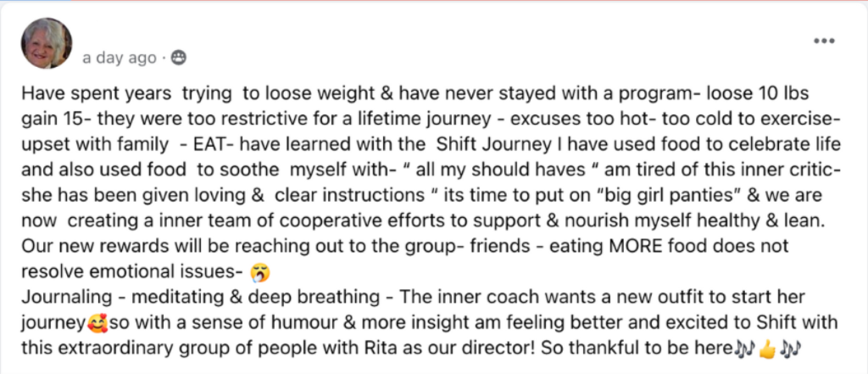Screen dimensions: 868x374
Task: Open the three-dot post options menu
Action: click(823, 41)
